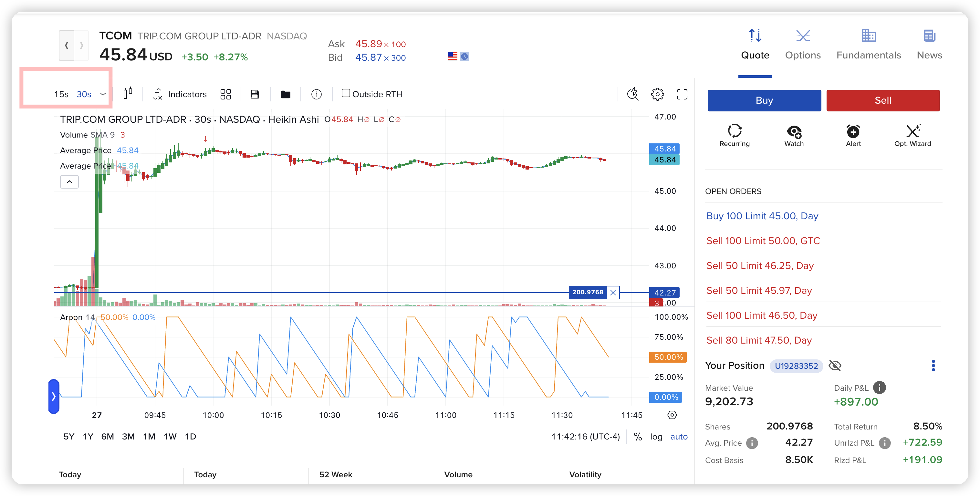The width and height of the screenshot is (980, 496).
Task: Click the Aroon 14 indicator legend
Action: click(77, 317)
